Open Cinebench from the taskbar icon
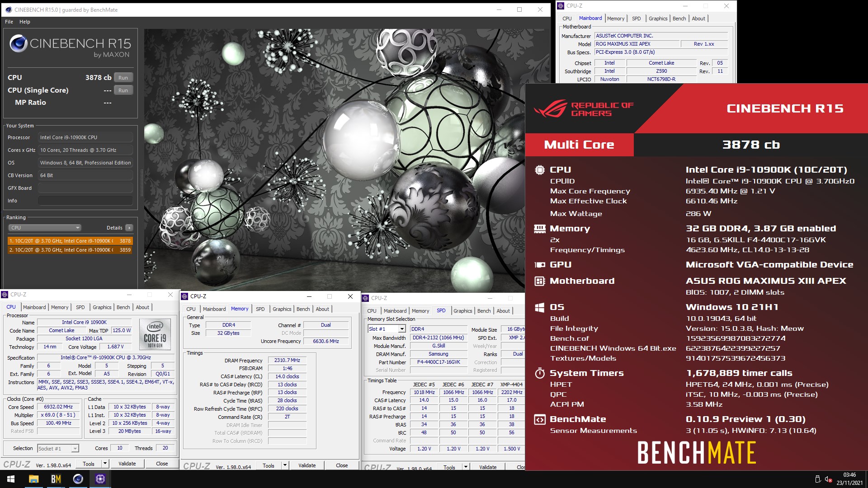 tap(78, 479)
